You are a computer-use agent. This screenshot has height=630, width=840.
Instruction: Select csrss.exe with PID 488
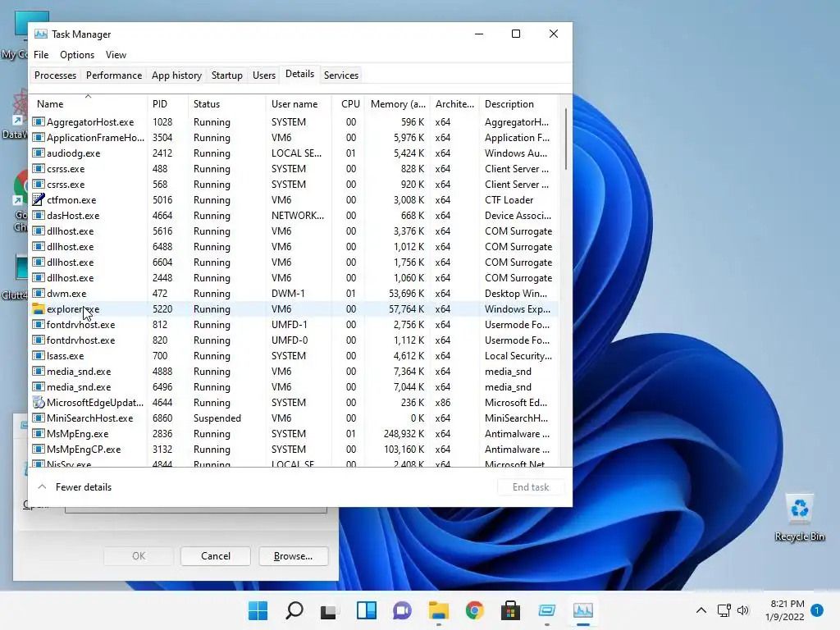tap(294, 168)
